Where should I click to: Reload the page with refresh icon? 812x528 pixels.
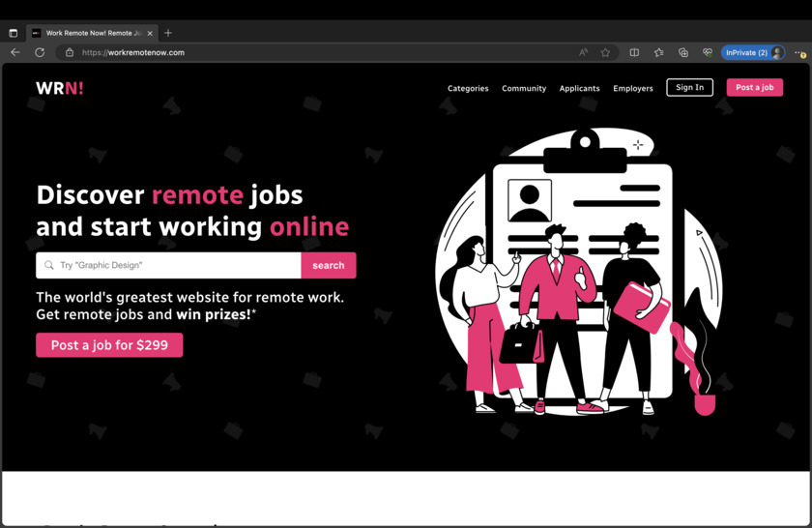coord(40,52)
